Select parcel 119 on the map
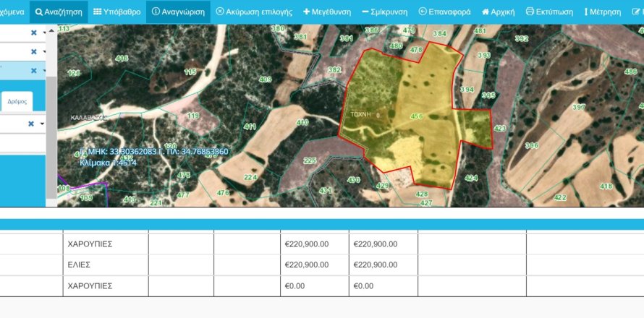Screen dimensions: 644x318 (193, 116)
